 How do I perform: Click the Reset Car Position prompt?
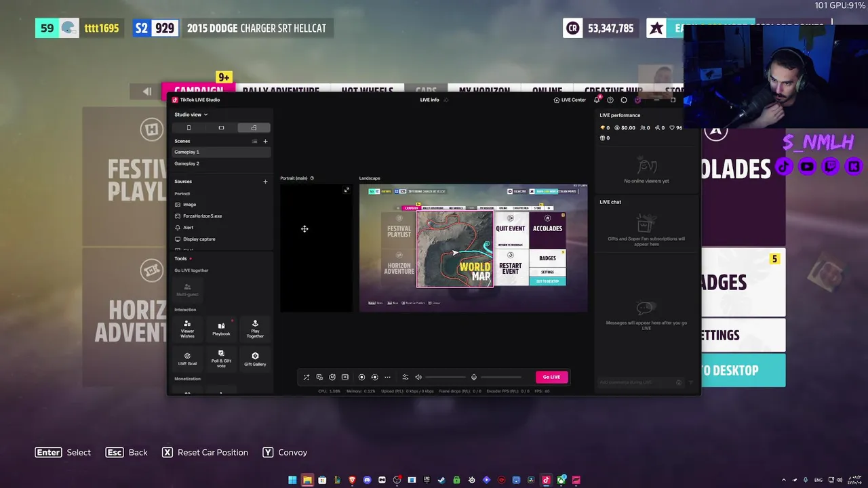205,452
